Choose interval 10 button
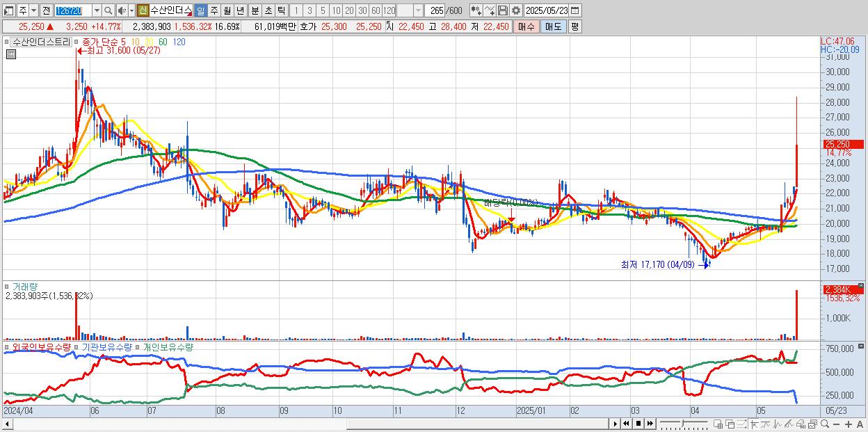Viewport: 868px width, 432px height. point(336,10)
